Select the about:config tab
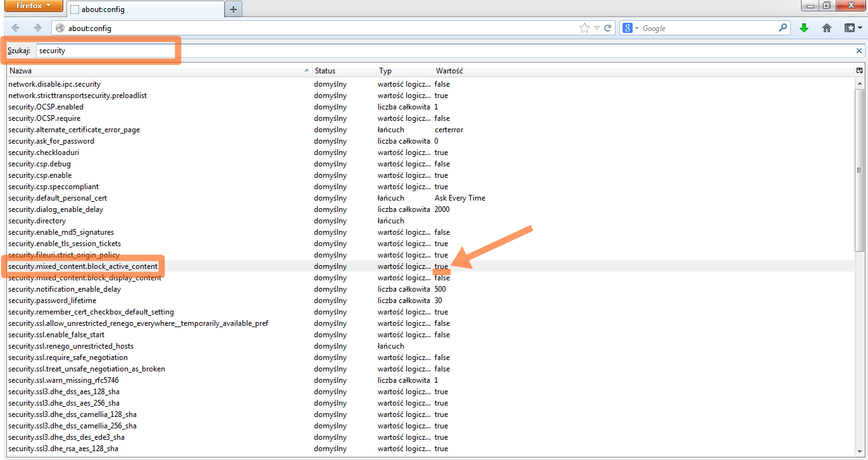Screen dimensions: 868x460 tap(146, 9)
